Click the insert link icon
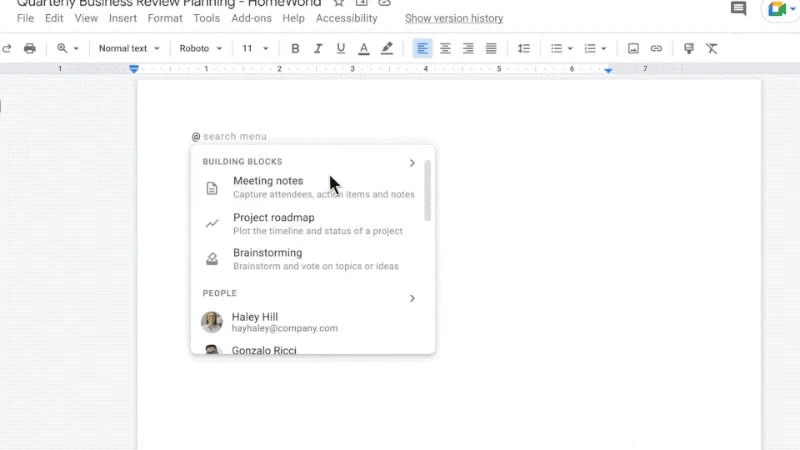 pos(656,48)
